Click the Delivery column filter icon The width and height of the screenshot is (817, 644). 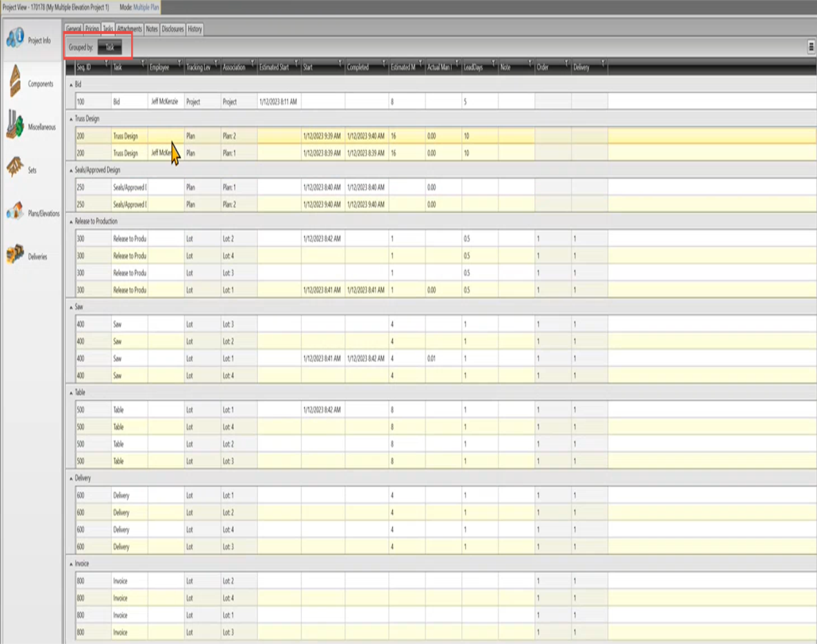[603, 63]
